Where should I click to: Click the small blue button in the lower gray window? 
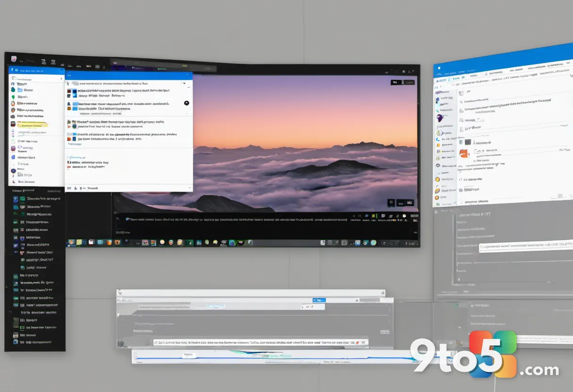point(319,300)
